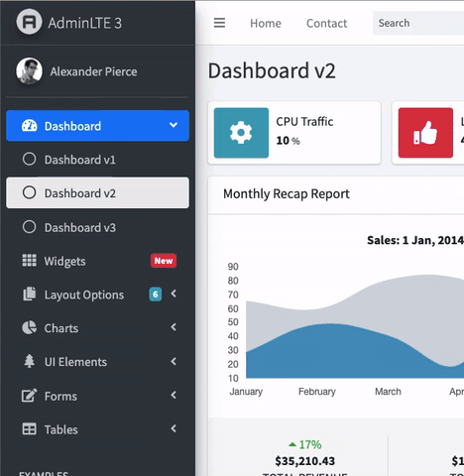Click the red New badge on Widgets

(x=164, y=261)
